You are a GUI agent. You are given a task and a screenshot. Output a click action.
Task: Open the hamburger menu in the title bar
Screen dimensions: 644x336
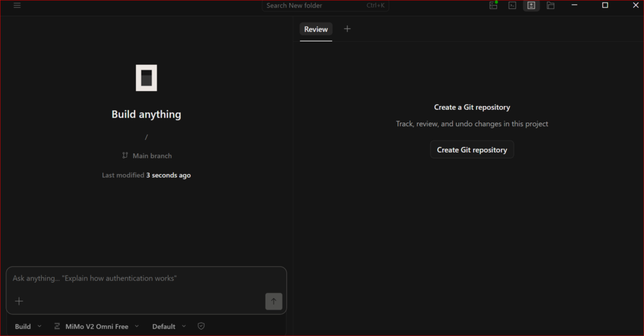point(17,6)
